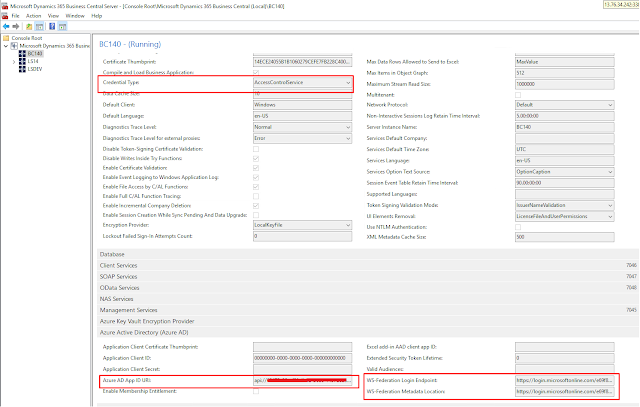Toggle Use NTLM Authentication checkbox
Viewport: 640px width, 407px height.
518,227
